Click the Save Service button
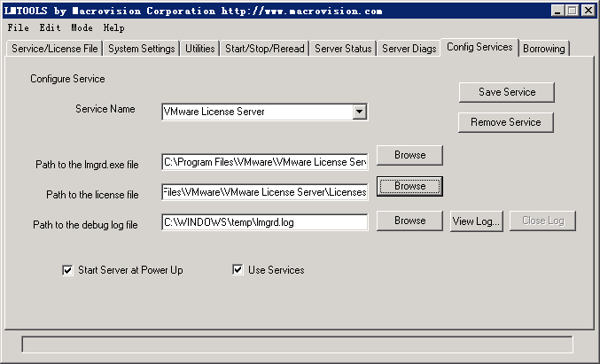The width and height of the screenshot is (600, 364). point(506,92)
